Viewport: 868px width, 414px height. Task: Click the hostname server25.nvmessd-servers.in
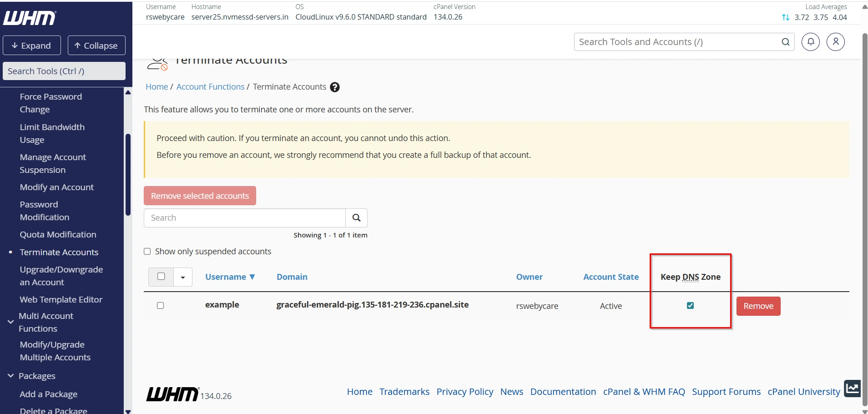[x=240, y=17]
